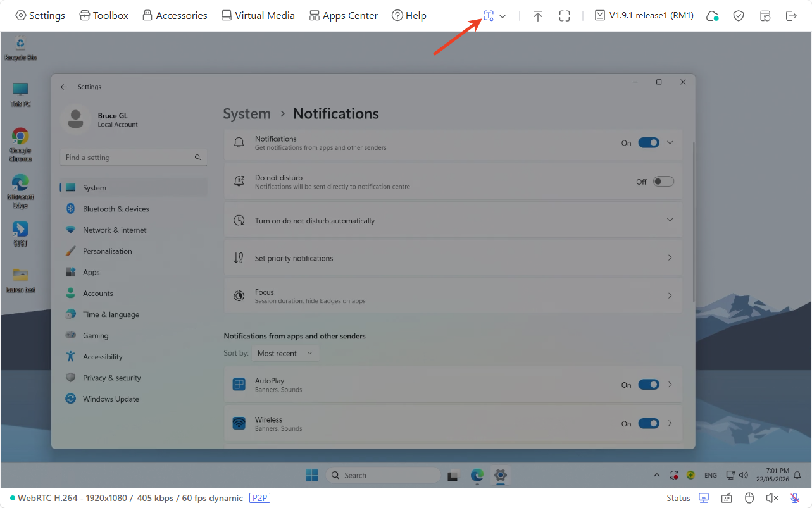Click the This PC desktop icon

pyautogui.click(x=20, y=95)
